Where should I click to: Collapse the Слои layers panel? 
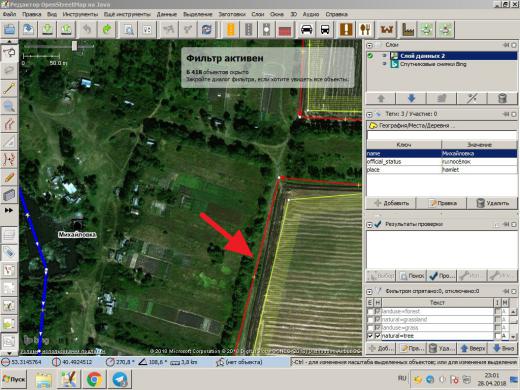(x=369, y=45)
